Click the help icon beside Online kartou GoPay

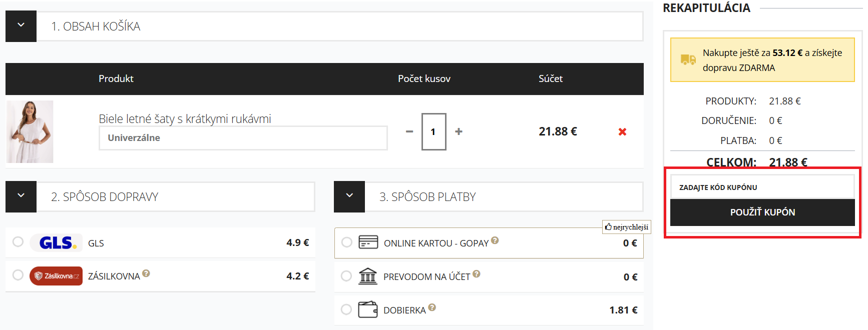(x=495, y=240)
